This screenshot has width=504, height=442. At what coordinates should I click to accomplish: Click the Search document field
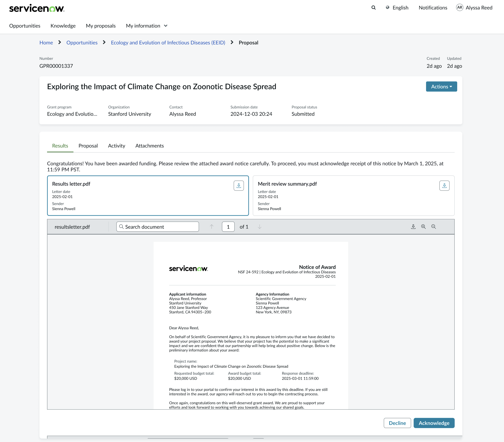point(158,227)
